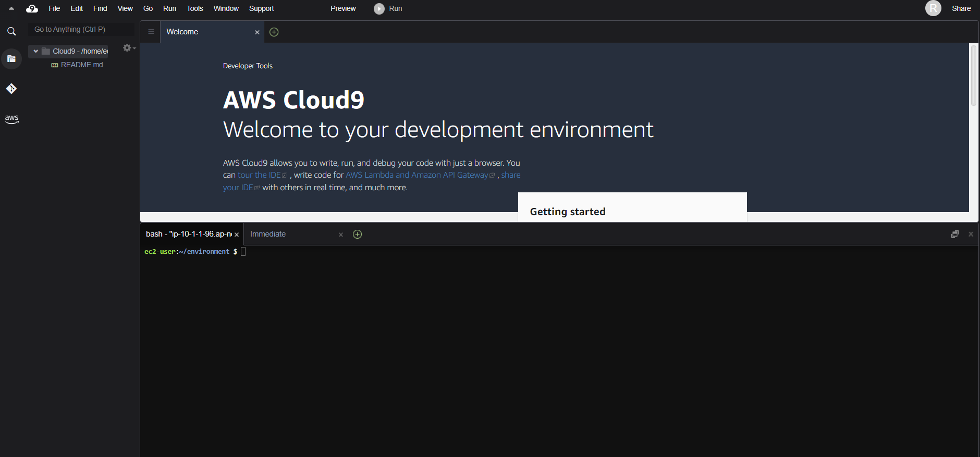Click the 'Getting started' heading
This screenshot has width=980, height=457.
click(x=568, y=212)
